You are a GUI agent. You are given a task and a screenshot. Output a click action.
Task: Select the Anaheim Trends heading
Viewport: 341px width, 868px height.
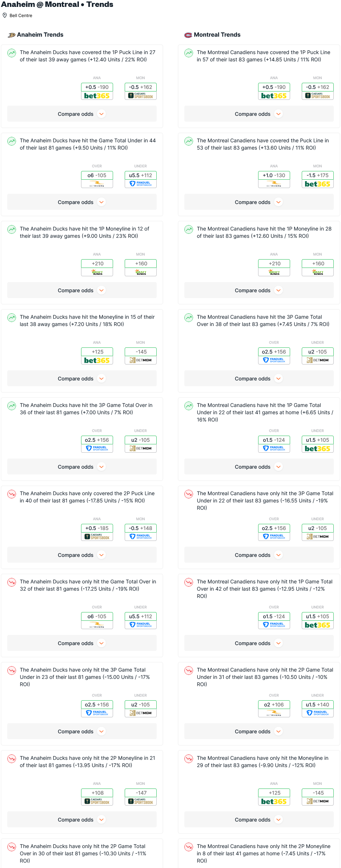point(40,35)
